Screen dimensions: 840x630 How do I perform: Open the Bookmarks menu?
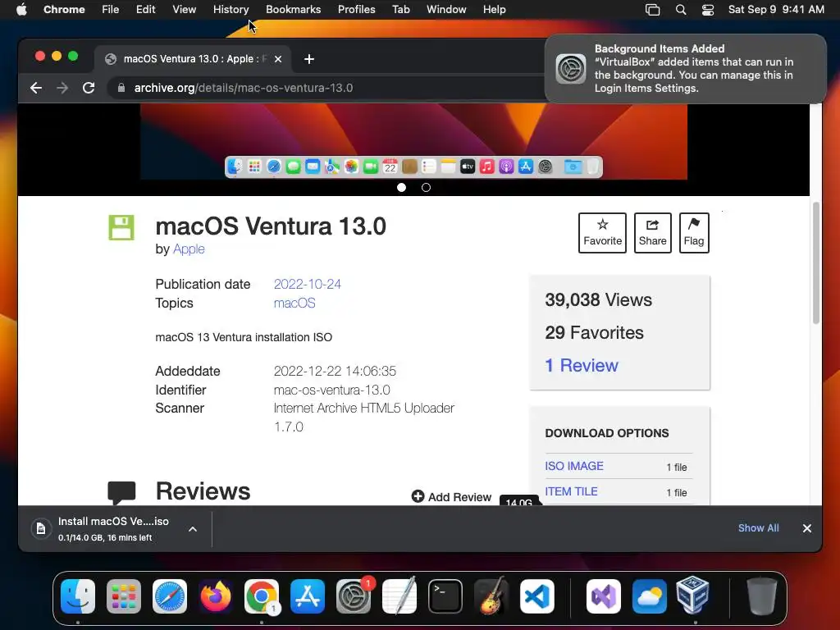coord(293,10)
